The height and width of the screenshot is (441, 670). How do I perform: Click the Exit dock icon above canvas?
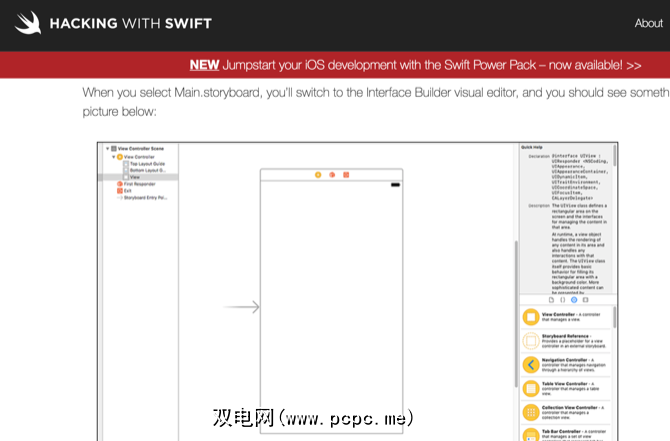(x=346, y=175)
